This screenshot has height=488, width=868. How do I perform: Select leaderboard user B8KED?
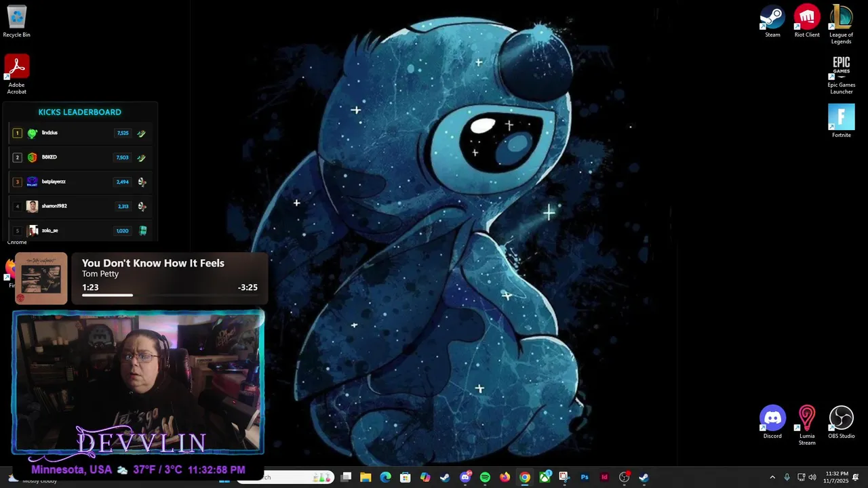pos(49,157)
